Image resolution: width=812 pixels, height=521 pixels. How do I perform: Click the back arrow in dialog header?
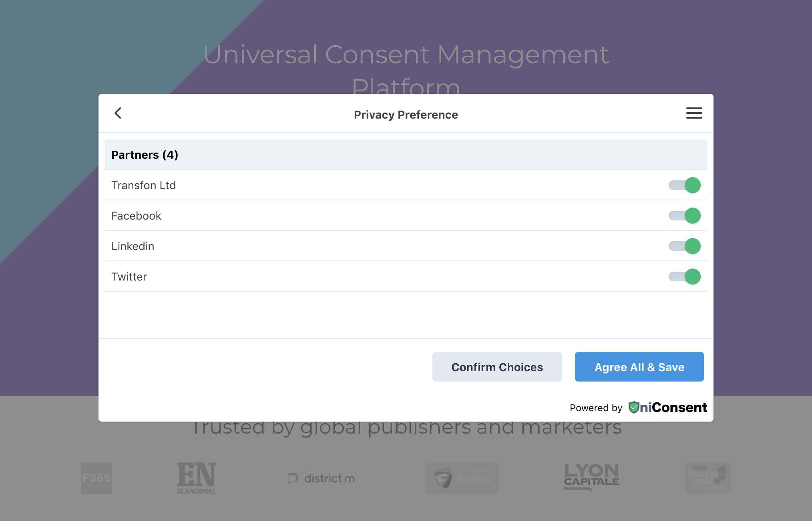coord(118,113)
